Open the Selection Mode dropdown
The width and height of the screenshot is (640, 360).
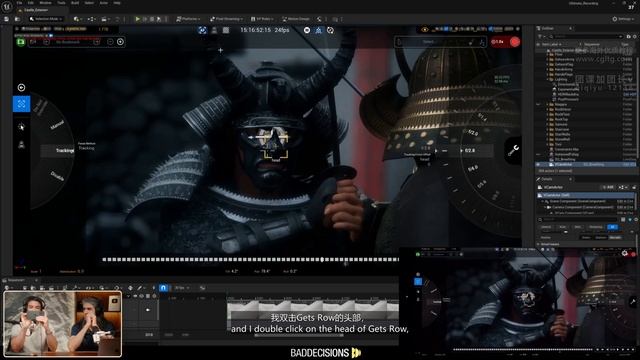tap(46, 19)
